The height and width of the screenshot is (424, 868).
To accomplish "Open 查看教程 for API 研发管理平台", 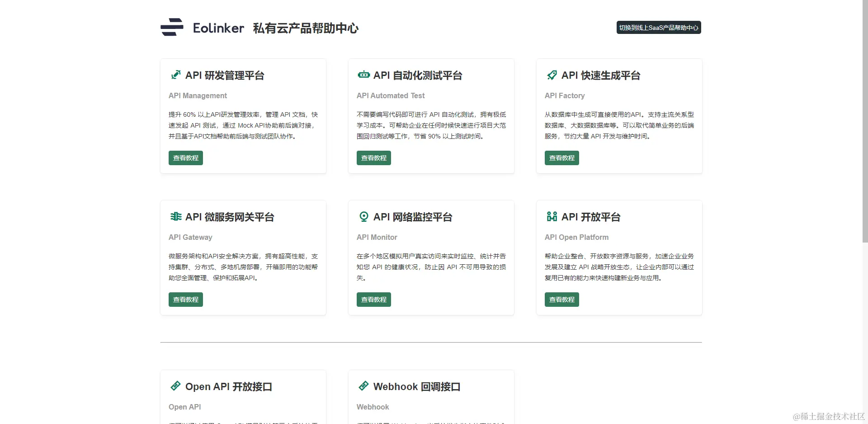I will click(x=185, y=158).
